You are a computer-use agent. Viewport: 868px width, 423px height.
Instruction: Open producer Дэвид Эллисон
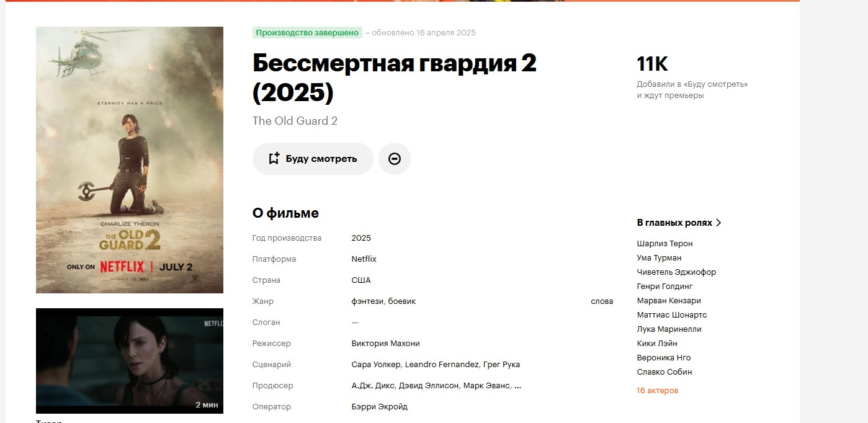(x=429, y=386)
